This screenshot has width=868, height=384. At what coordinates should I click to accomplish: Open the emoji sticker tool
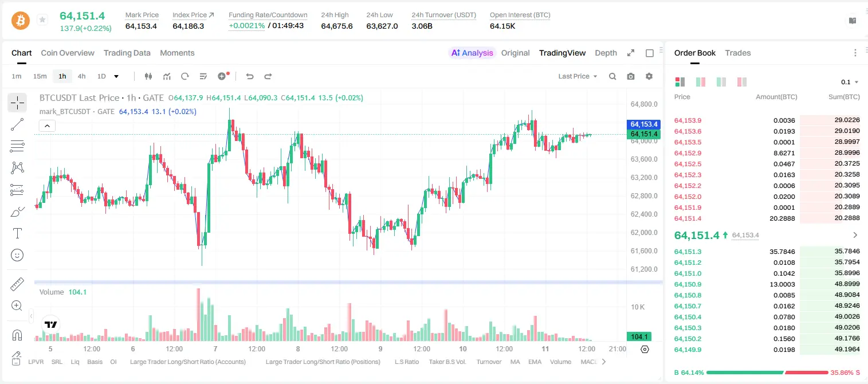pos(17,255)
